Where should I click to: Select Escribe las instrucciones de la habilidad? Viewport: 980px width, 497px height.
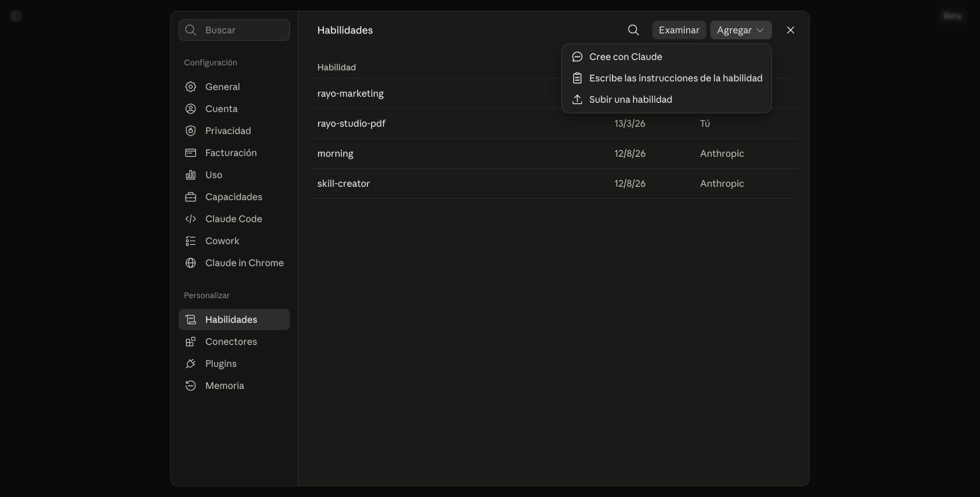667,78
